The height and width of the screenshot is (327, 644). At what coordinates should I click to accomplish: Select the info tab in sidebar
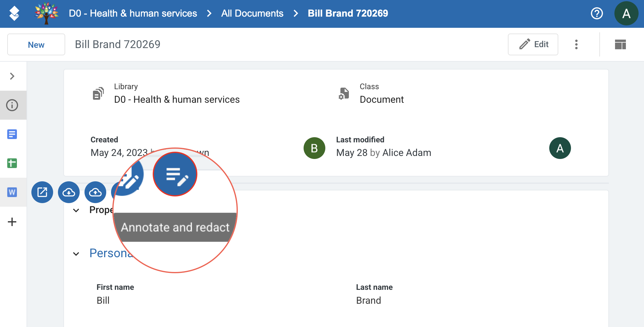12,105
